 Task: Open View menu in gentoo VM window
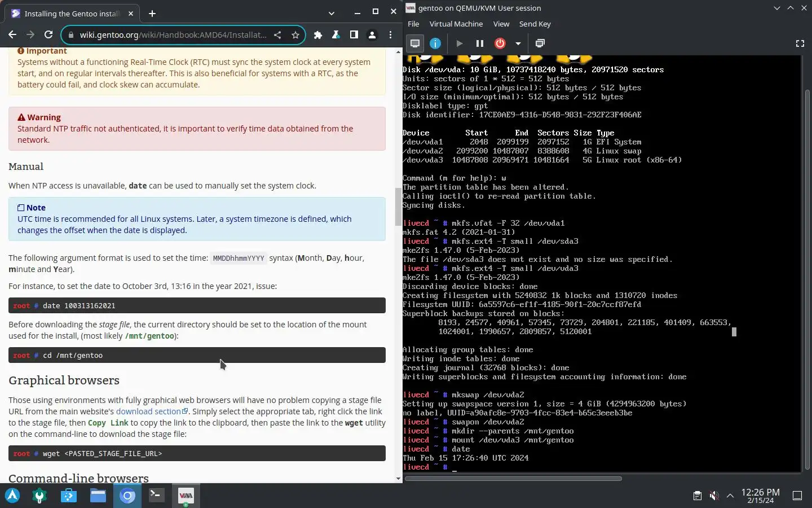coord(501,24)
